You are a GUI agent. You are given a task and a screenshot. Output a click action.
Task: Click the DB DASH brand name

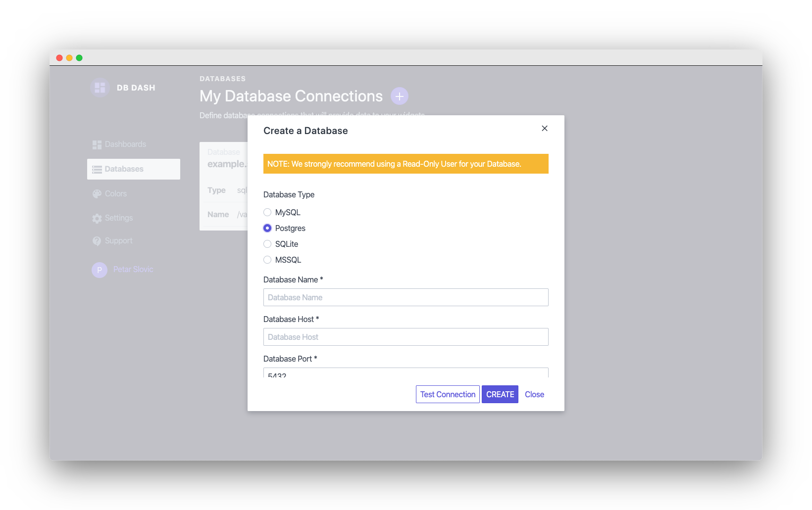pos(136,88)
